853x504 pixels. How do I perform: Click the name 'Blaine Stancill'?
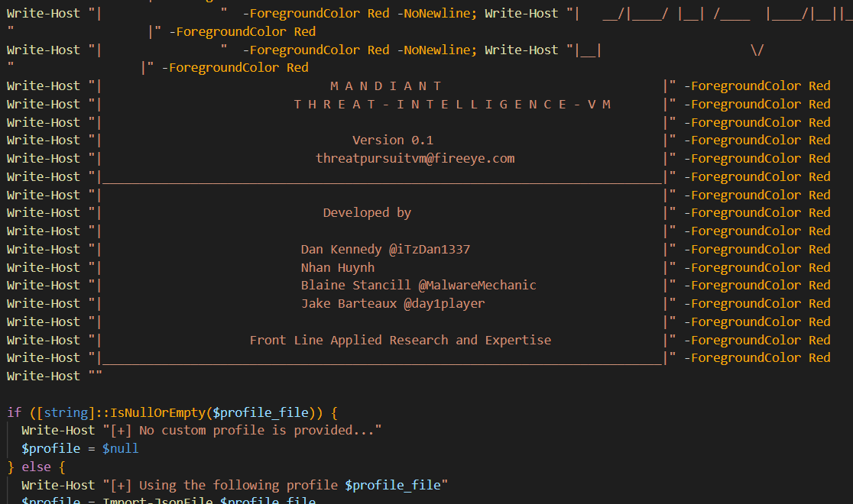[355, 286]
